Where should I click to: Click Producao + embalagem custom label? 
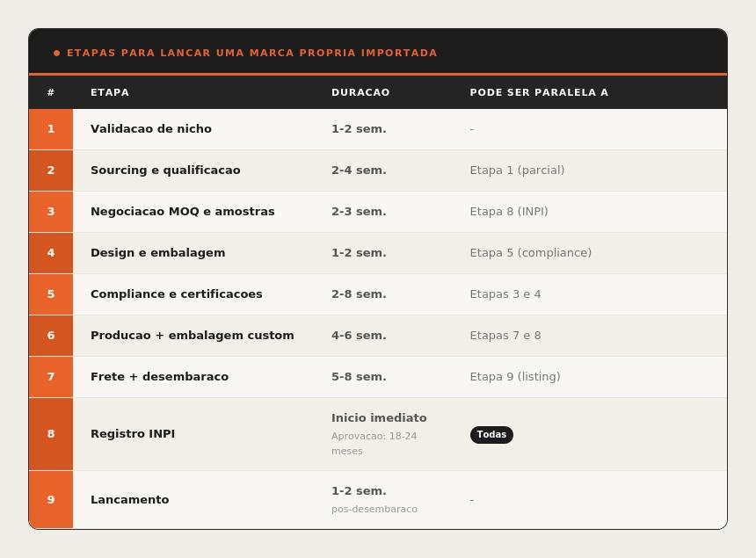point(193,336)
